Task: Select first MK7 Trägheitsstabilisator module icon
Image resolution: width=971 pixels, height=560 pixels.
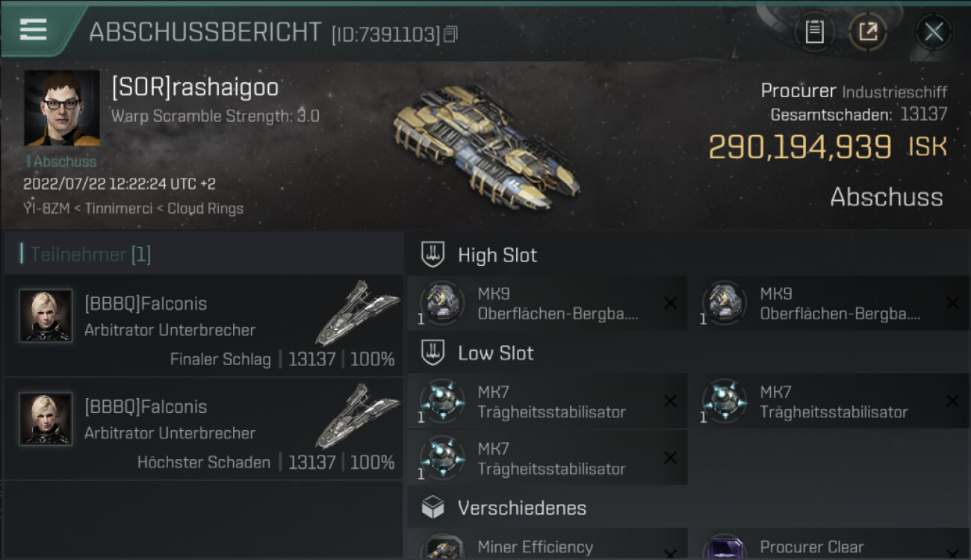Action: coord(443,401)
